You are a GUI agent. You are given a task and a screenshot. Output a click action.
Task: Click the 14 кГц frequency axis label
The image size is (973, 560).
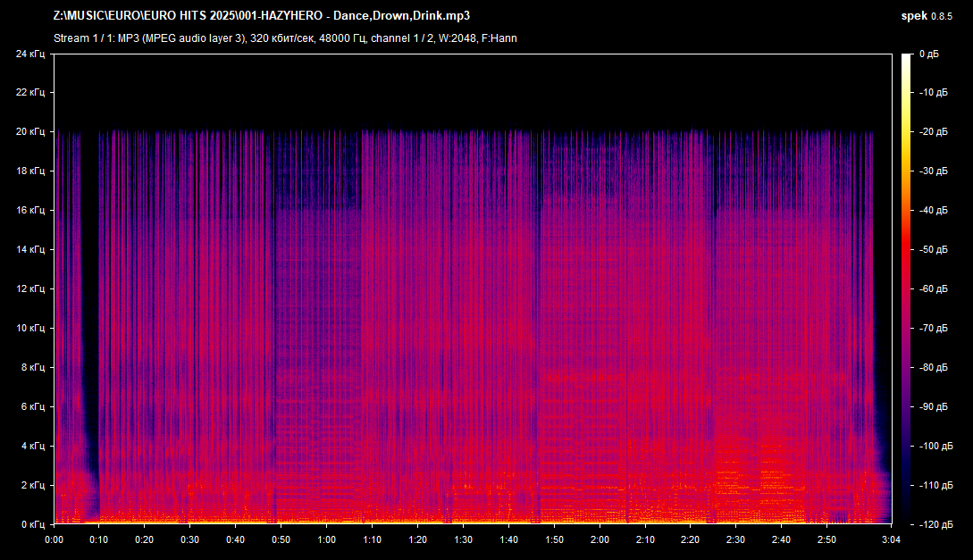coord(30,249)
